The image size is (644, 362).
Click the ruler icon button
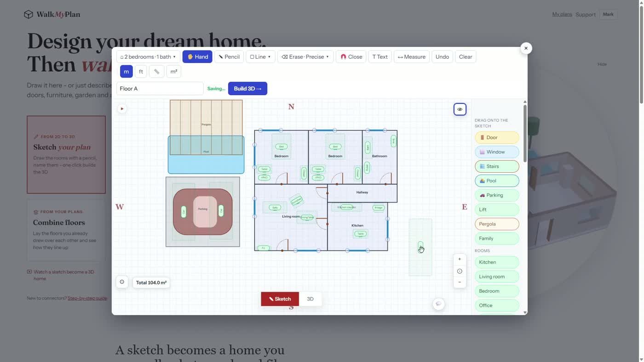156,71
